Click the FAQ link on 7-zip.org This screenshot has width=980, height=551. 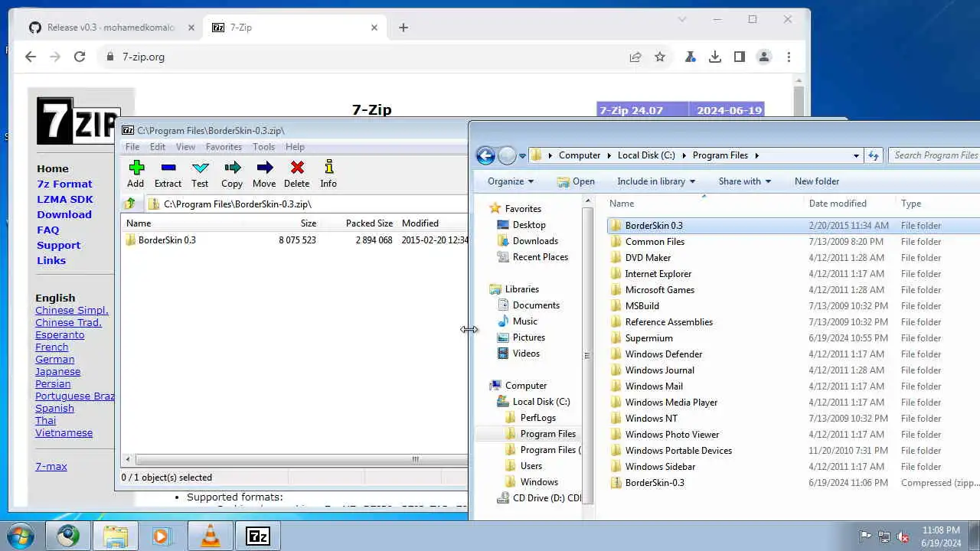point(47,230)
